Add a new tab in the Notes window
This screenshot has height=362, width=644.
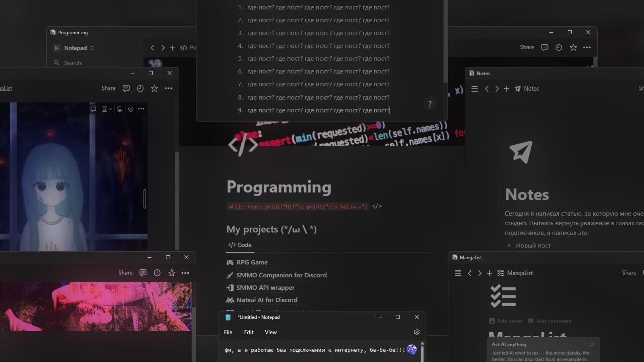pos(506,88)
